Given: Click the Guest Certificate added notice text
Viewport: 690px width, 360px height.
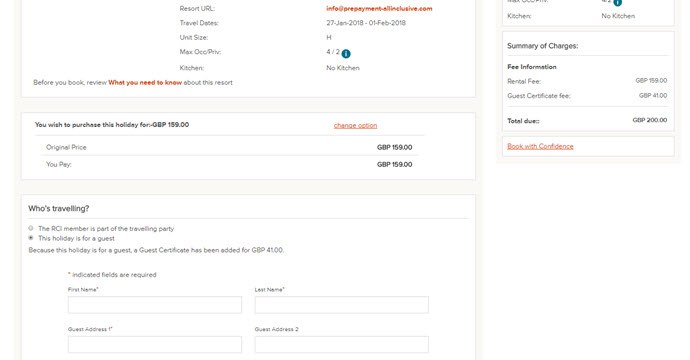Looking at the screenshot, I should tap(156, 250).
